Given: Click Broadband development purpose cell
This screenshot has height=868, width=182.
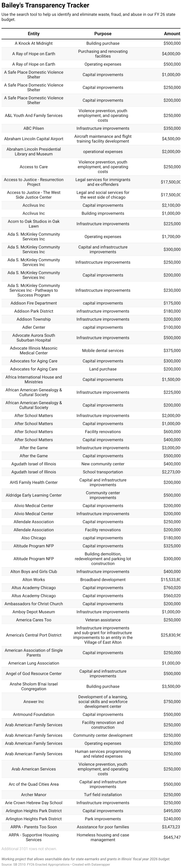Looking at the screenshot, I should point(103,580).
